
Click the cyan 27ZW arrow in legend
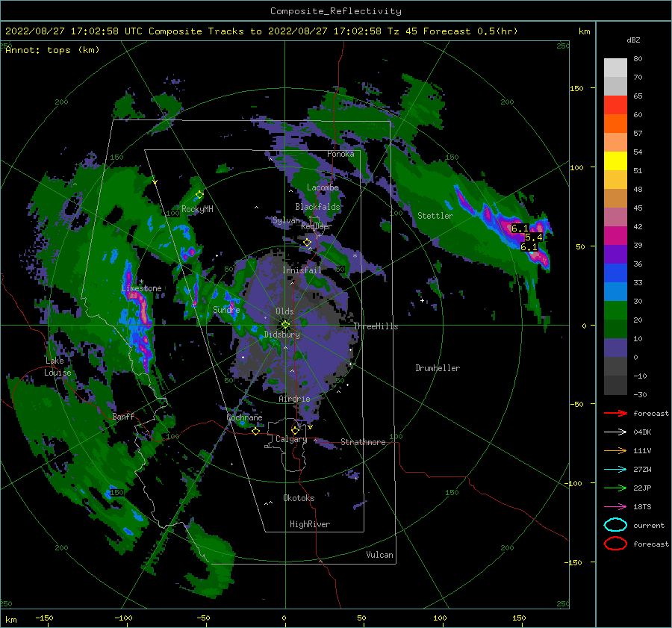(615, 470)
